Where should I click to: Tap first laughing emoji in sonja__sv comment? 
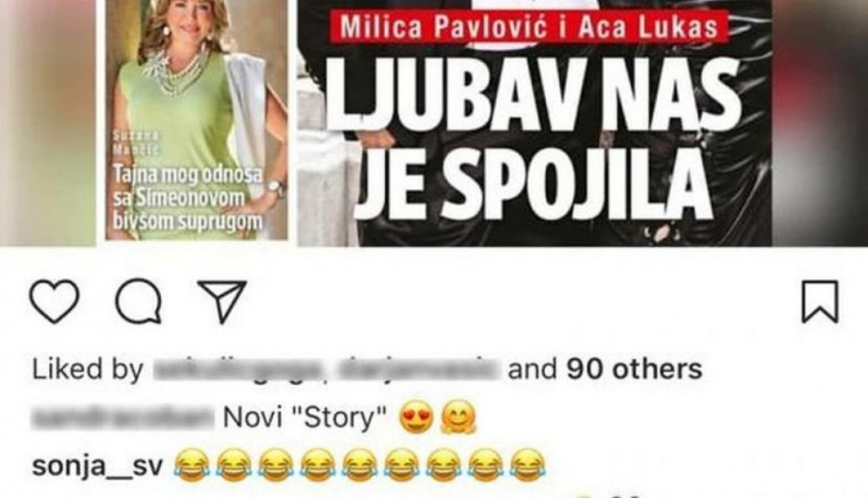pyautogui.click(x=192, y=465)
